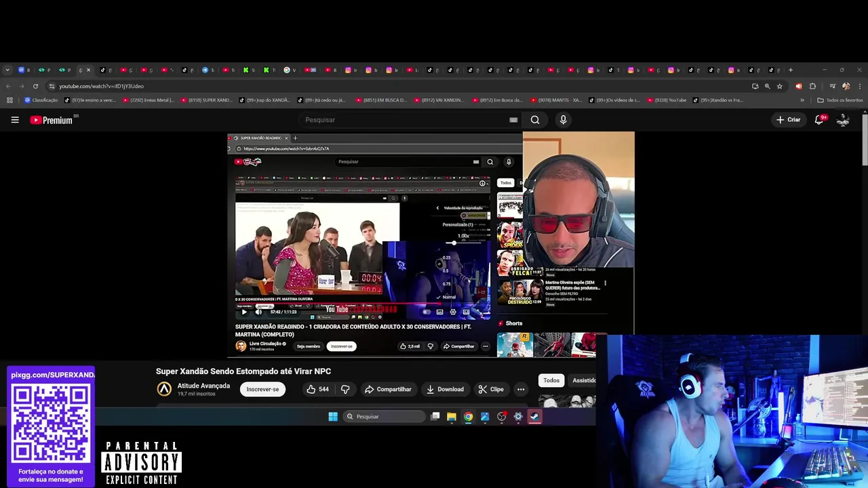Open the account avatar menu

[843, 120]
